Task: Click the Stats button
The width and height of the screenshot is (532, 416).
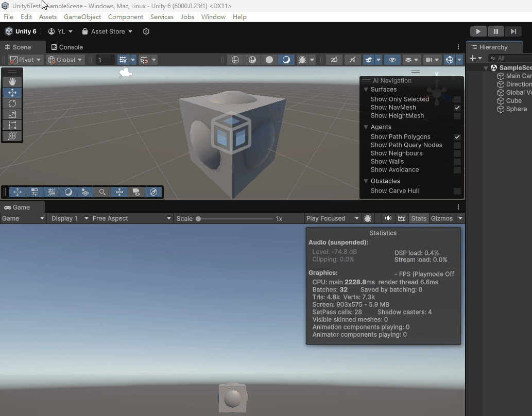Action: (419, 218)
